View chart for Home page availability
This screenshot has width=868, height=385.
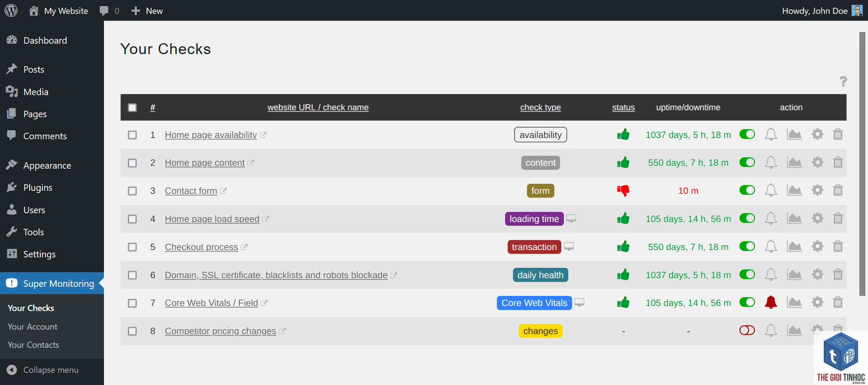click(x=794, y=135)
